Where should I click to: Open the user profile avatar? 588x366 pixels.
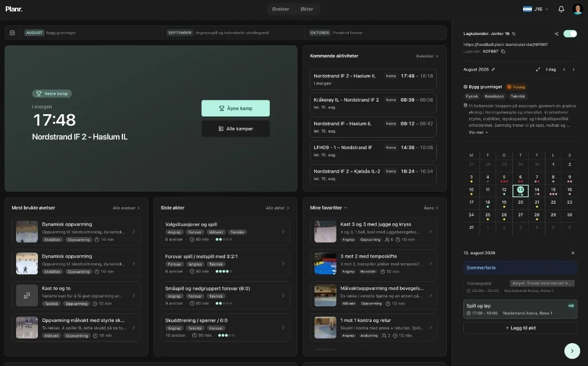(x=578, y=9)
